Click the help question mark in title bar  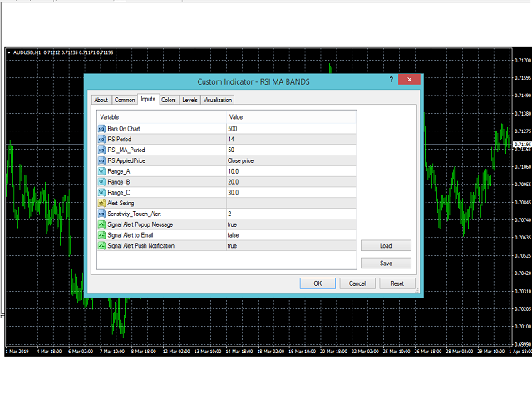[391, 81]
